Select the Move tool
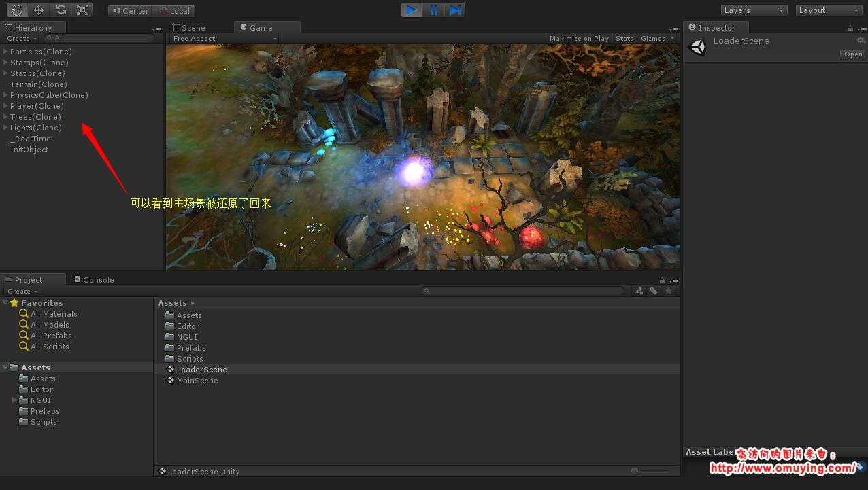 click(x=39, y=10)
